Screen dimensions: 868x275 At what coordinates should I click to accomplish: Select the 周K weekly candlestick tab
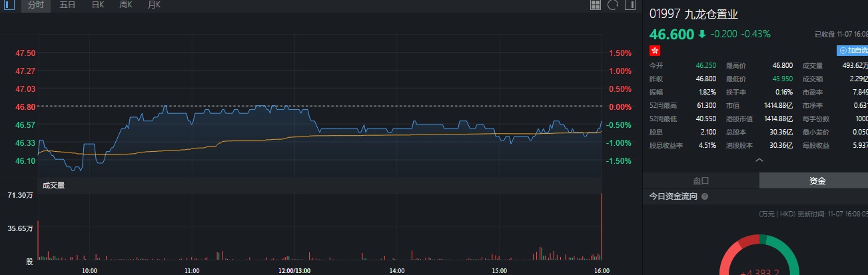pos(125,5)
